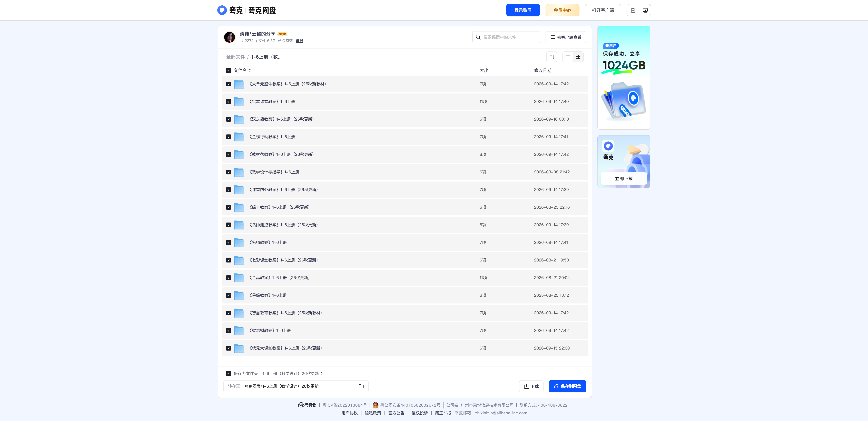868x421 pixels.
Task: Click the Quark logo icon in header
Action: (x=222, y=10)
